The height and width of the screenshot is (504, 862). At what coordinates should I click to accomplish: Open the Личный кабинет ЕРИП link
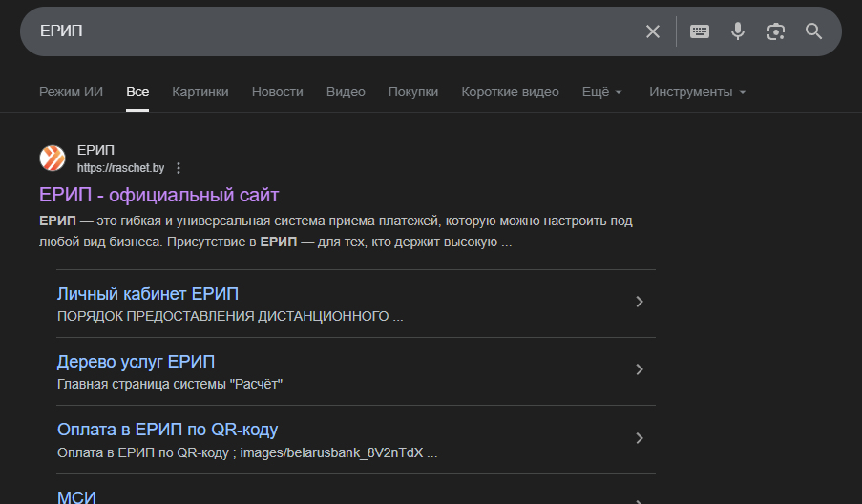coord(148,293)
